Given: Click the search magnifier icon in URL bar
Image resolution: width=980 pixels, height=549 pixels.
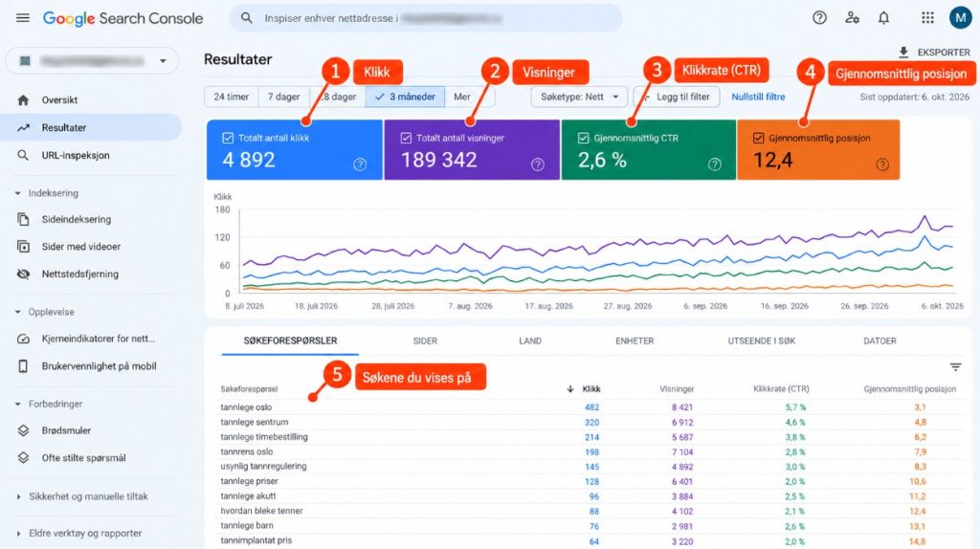Looking at the screenshot, I should point(247,18).
